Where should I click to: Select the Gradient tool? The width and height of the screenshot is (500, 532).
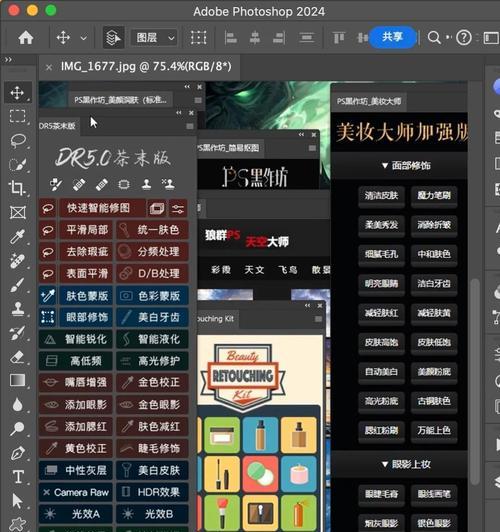click(x=17, y=380)
